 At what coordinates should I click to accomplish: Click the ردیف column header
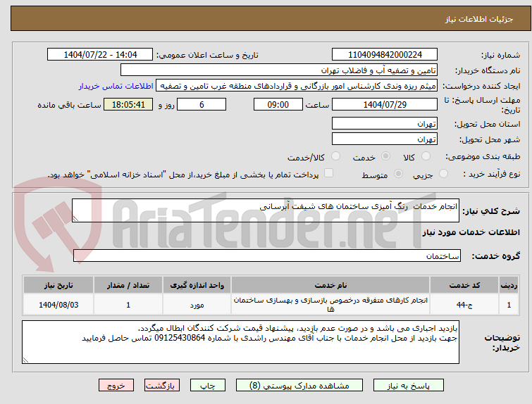pos(509,285)
